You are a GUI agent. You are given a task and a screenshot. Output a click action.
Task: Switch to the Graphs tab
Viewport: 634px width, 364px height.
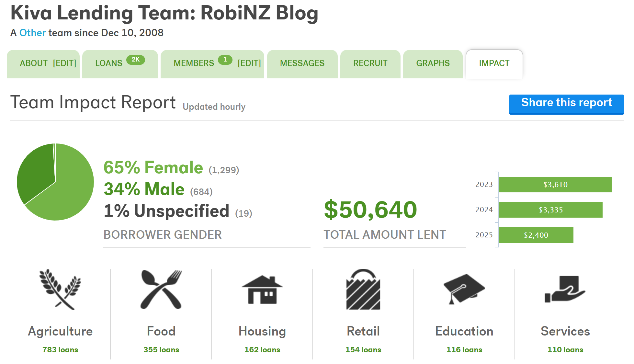click(433, 63)
